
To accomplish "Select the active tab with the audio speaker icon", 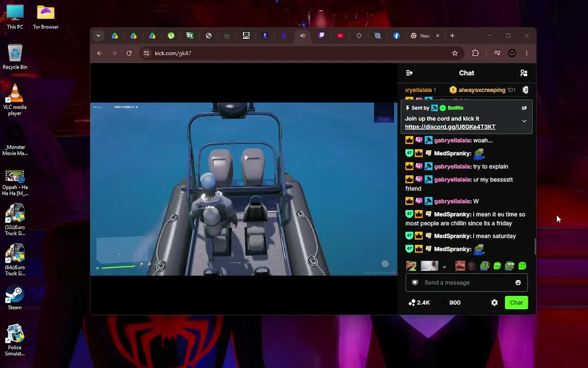I will (302, 36).
